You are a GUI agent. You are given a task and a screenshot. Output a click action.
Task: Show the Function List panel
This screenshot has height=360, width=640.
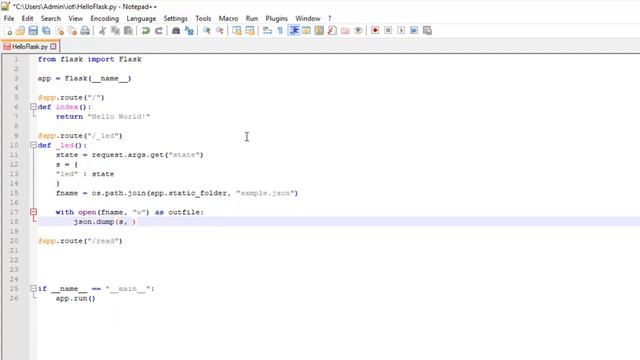332,31
